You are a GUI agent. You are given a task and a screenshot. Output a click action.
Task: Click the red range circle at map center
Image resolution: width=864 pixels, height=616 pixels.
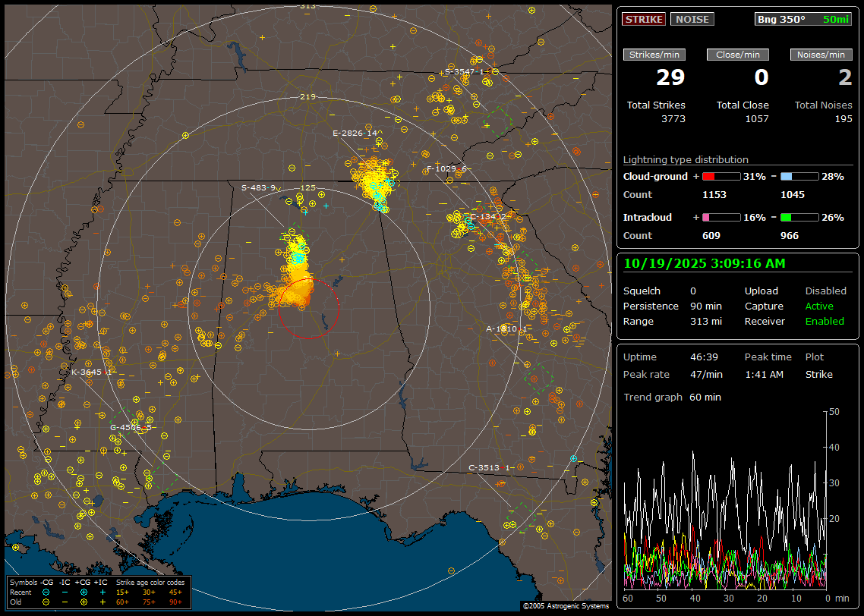click(x=308, y=307)
